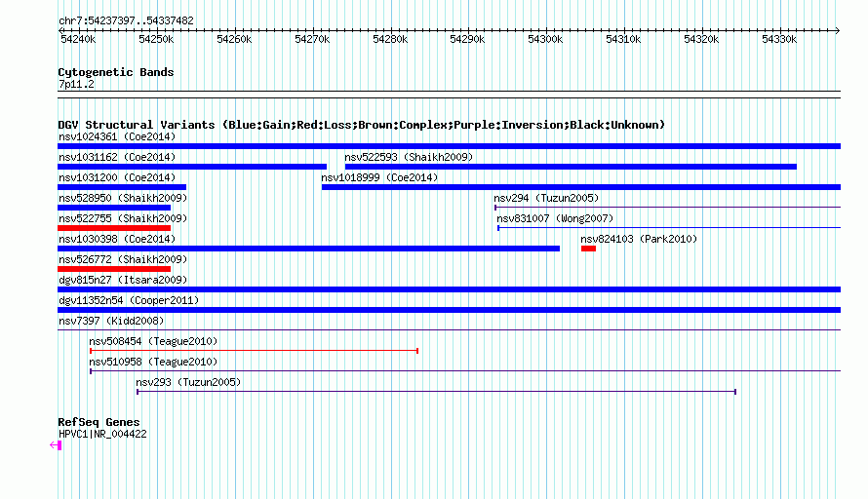The height and width of the screenshot is (499, 868).
Task: Click the 54240k ruler tick
Action: point(78,39)
